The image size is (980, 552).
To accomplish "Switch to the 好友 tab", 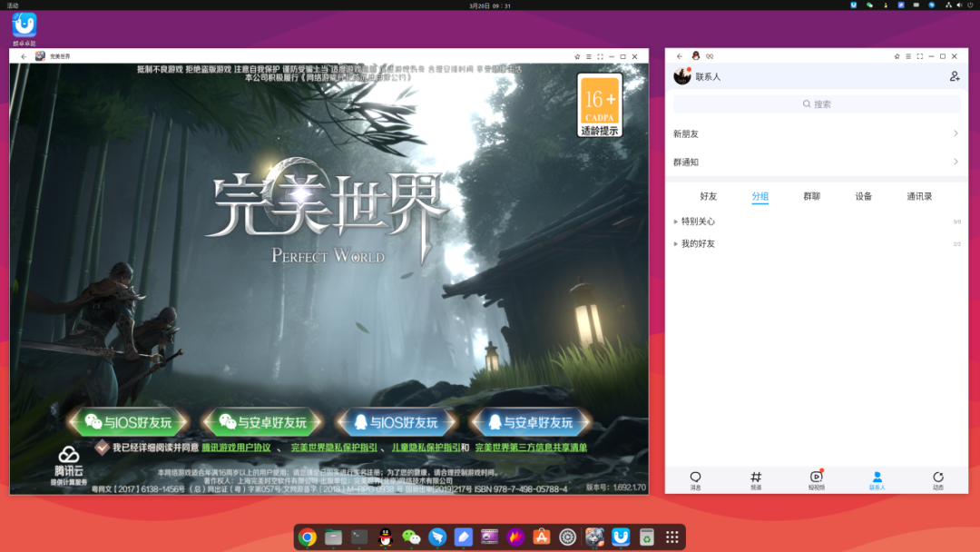I will point(708,196).
